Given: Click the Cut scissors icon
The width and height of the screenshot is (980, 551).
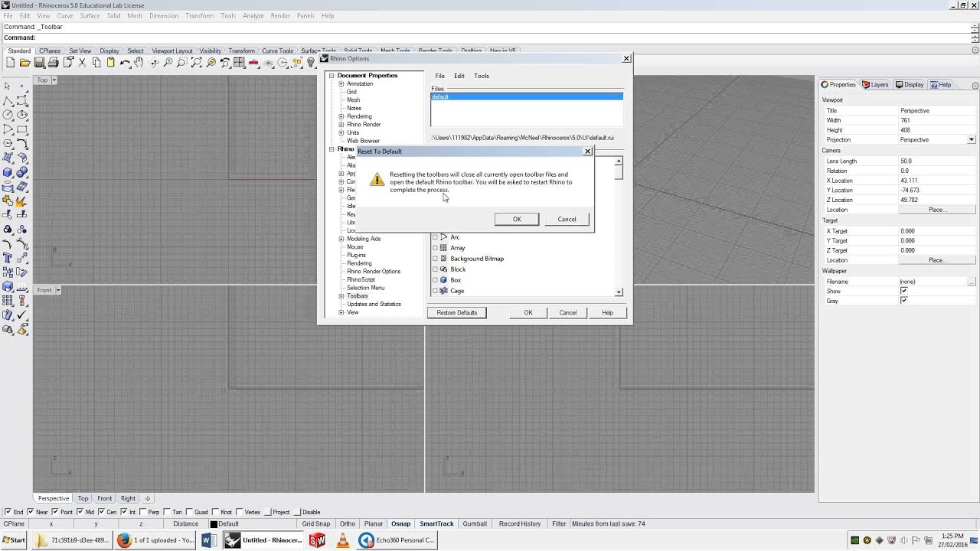Looking at the screenshot, I should pyautogui.click(x=82, y=63).
